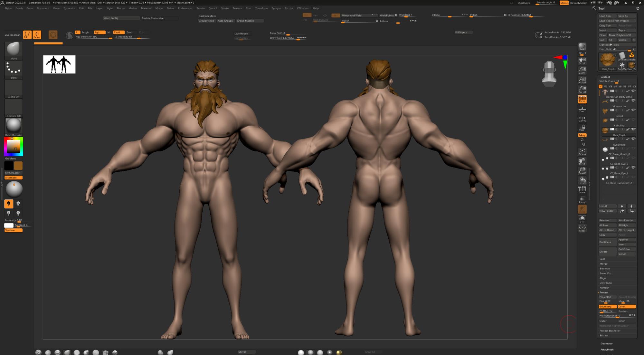Image resolution: width=644 pixels, height=355 pixels.
Task: Click the Local transformations lock icon
Action: [582, 128]
